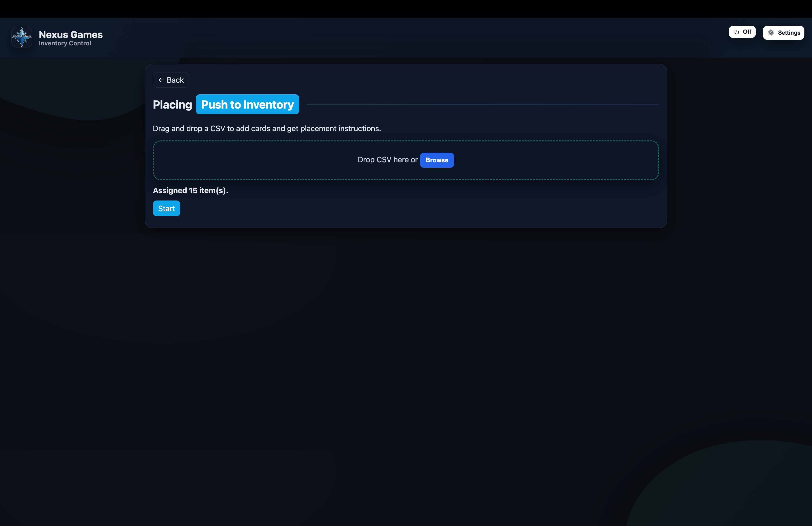Viewport: 812px width, 526px height.
Task: Click the gear icon beside Settings
Action: click(771, 33)
